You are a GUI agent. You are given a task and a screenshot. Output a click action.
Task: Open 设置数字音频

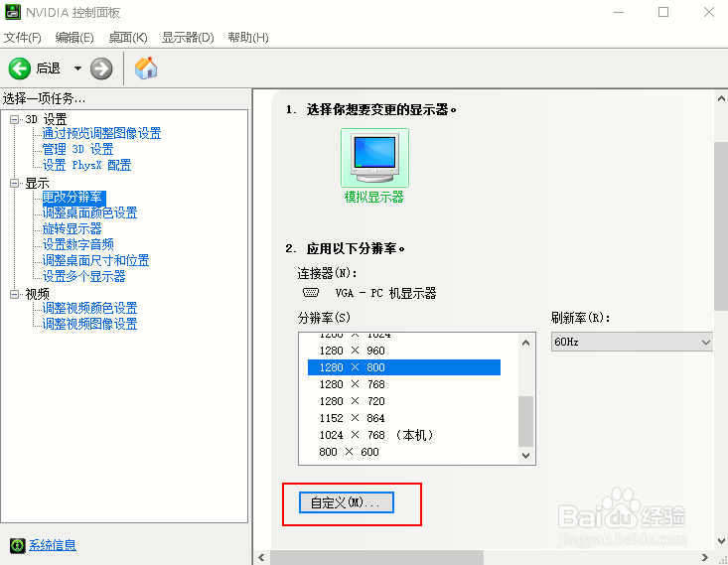point(78,244)
